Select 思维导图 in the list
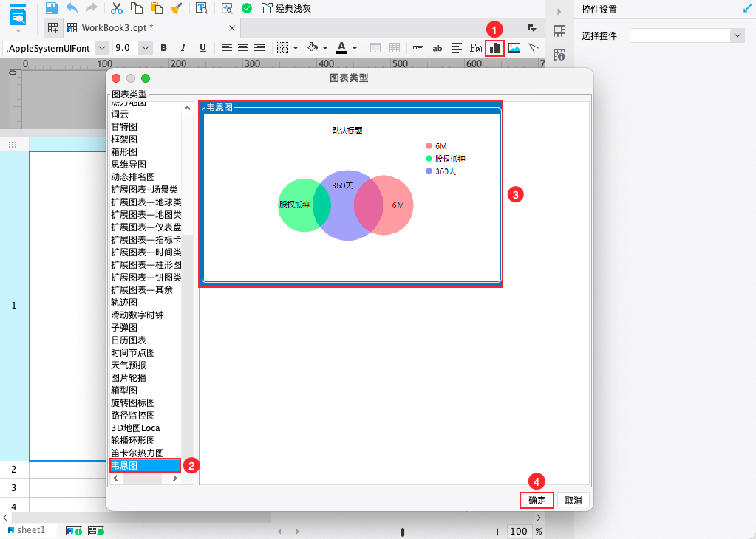 (x=129, y=164)
